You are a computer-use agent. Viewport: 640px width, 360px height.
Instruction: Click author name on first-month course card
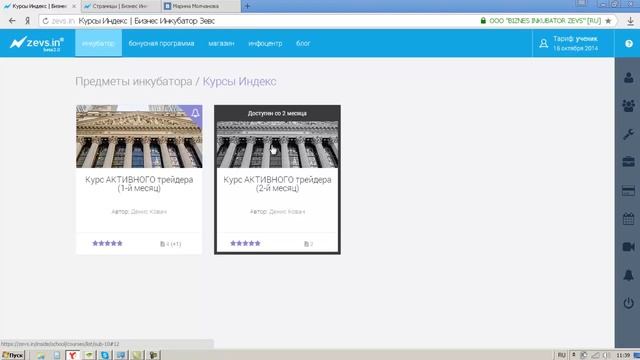[149, 211]
